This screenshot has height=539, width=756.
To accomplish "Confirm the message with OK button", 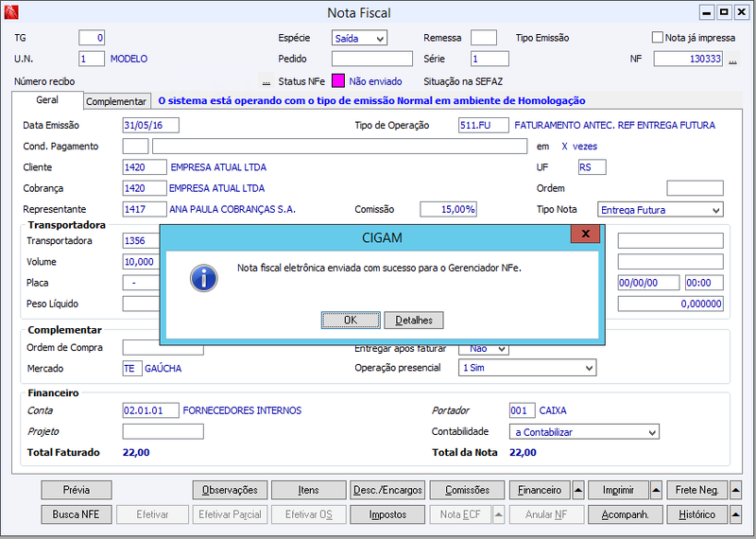I will tap(351, 320).
